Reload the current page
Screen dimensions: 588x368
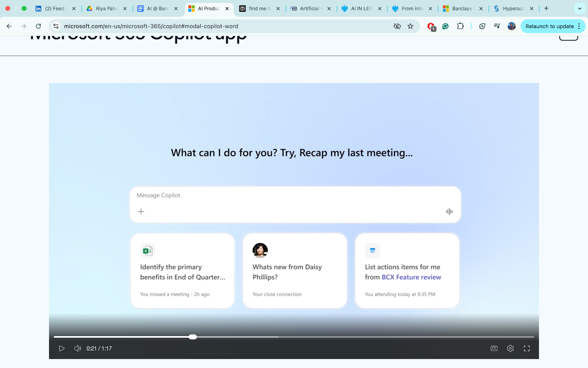38,26
